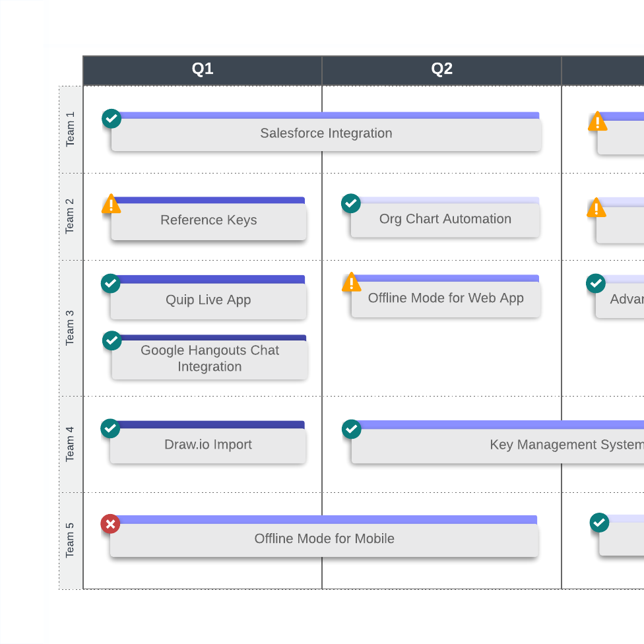Select the Team 5 row label
This screenshot has width=644, height=644.
(71, 540)
